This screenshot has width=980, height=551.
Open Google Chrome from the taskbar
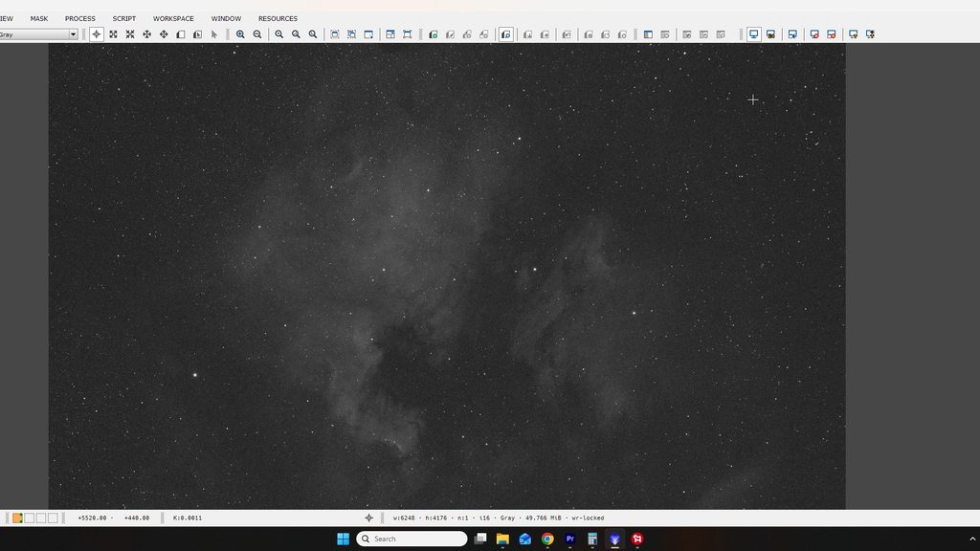pos(547,539)
